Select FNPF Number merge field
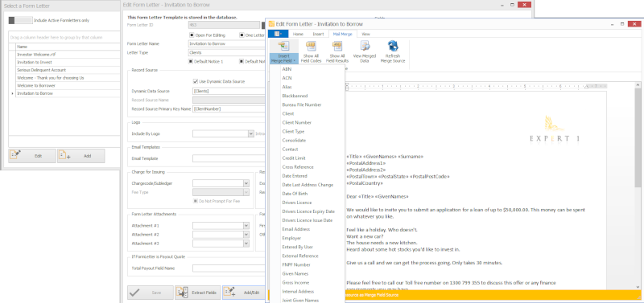The width and height of the screenshot is (644, 303). 308,265
